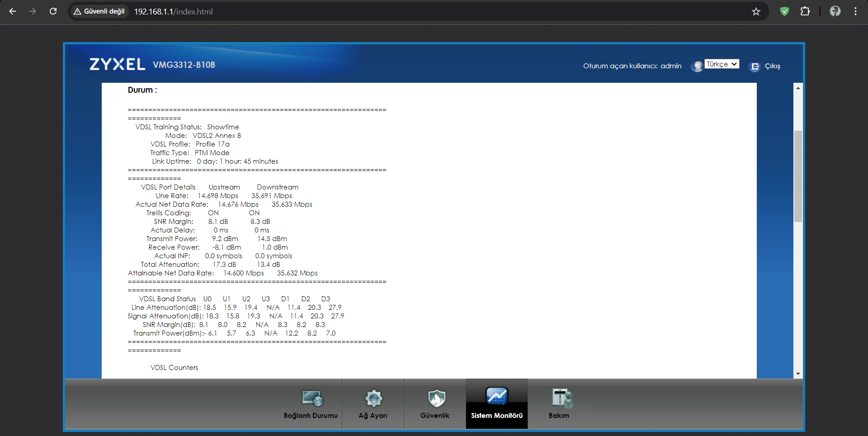Click the user avatar icon beside language selector
This screenshot has height=436, width=868.
tap(697, 66)
